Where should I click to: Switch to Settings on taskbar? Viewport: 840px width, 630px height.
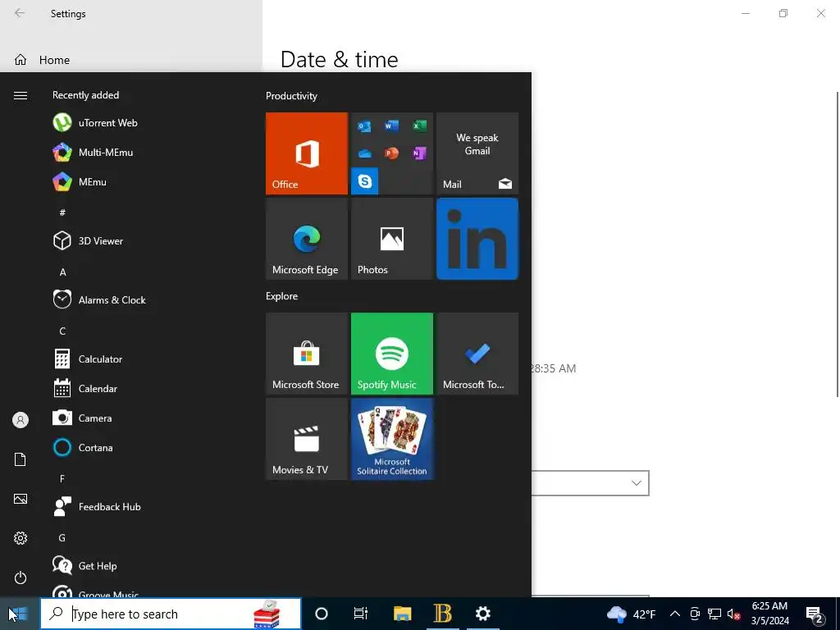482,614
